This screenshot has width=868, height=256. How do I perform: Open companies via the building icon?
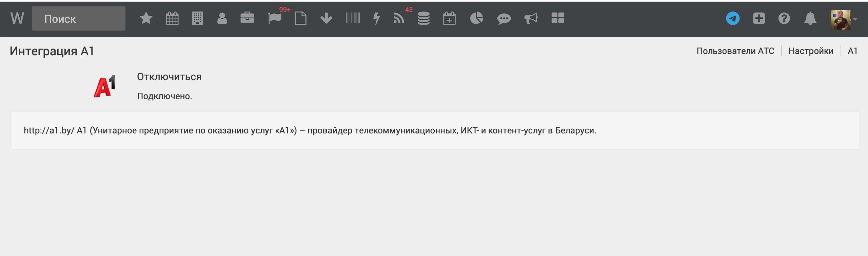click(x=197, y=18)
